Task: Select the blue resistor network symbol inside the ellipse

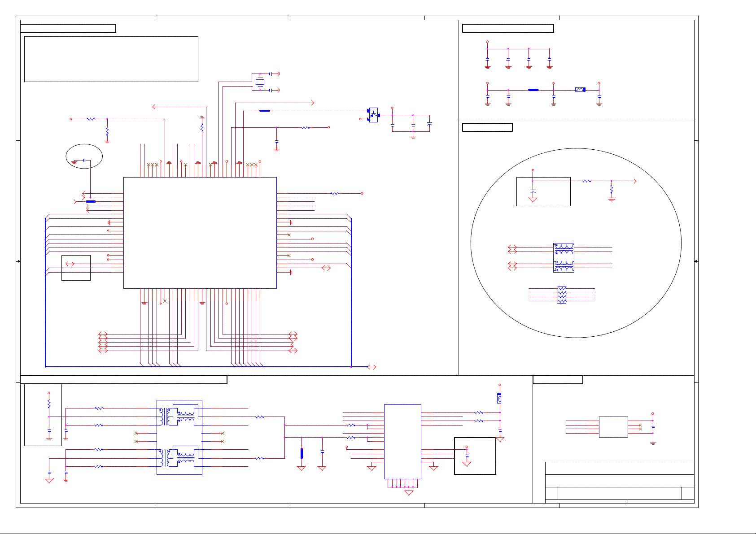Action: [x=562, y=295]
